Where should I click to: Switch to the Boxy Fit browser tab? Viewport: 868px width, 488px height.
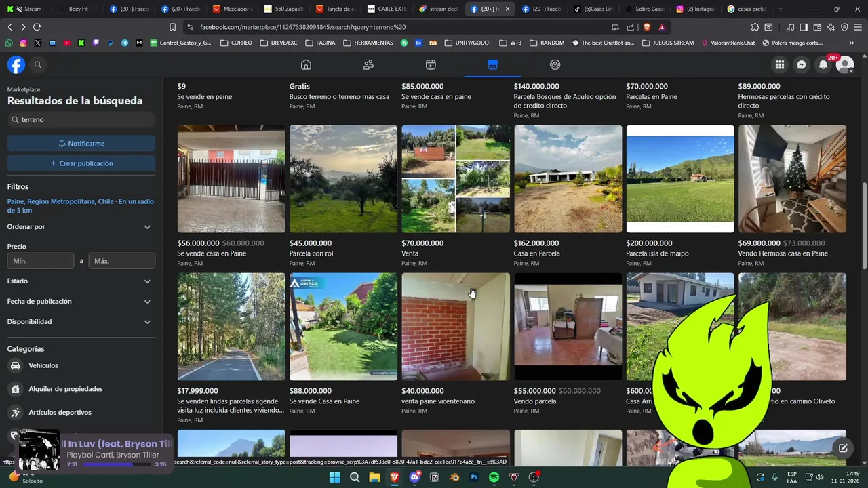pos(77,9)
